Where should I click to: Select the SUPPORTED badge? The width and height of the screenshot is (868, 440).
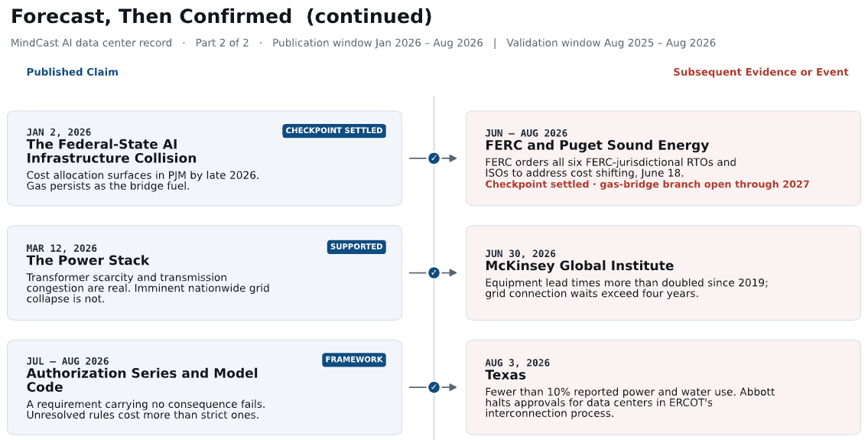click(356, 246)
